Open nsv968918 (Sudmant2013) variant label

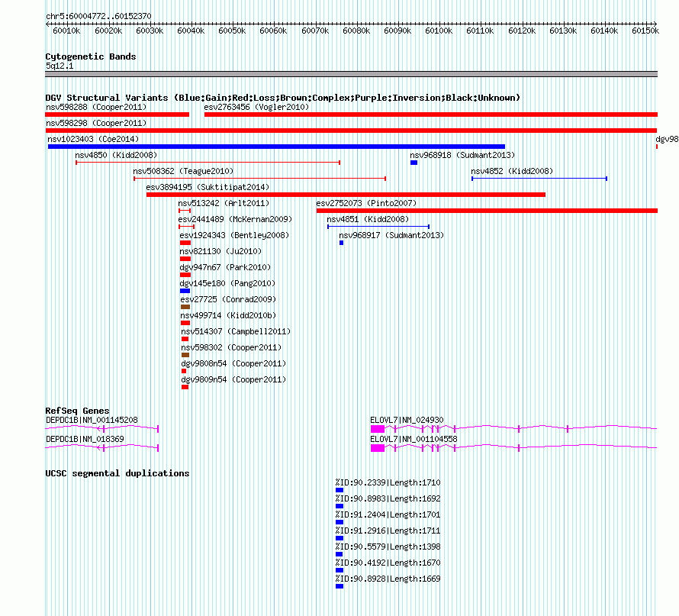coord(462,155)
